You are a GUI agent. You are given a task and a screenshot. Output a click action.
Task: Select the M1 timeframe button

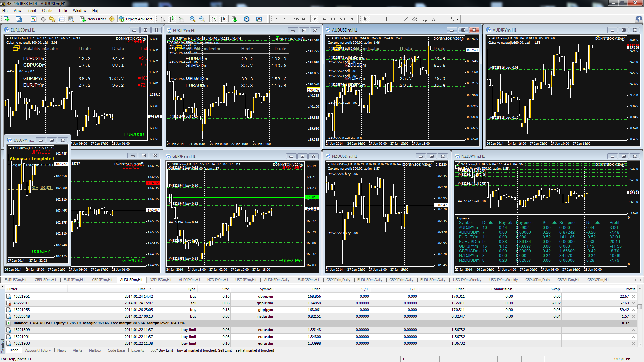click(277, 19)
